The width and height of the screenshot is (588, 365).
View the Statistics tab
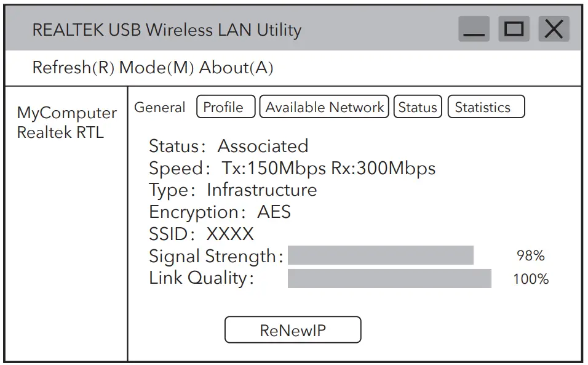click(486, 106)
